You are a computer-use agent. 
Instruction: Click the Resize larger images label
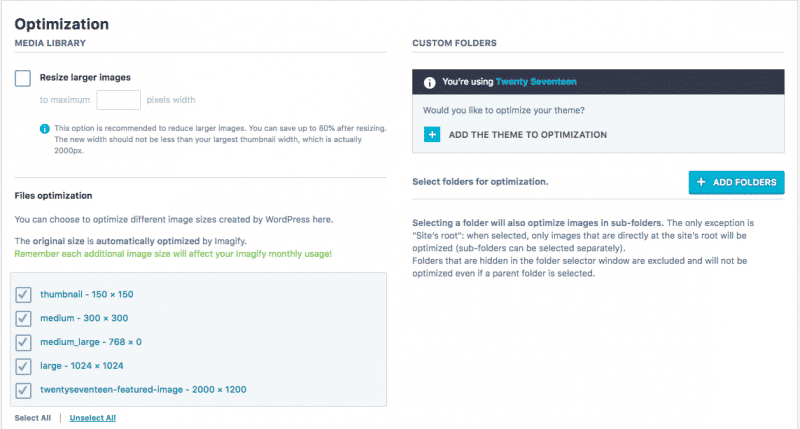coord(85,77)
